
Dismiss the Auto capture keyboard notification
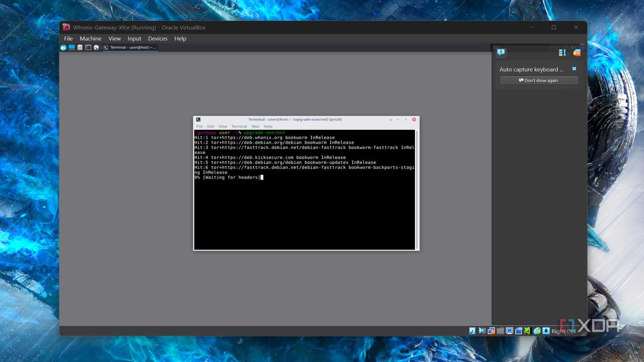574,69
